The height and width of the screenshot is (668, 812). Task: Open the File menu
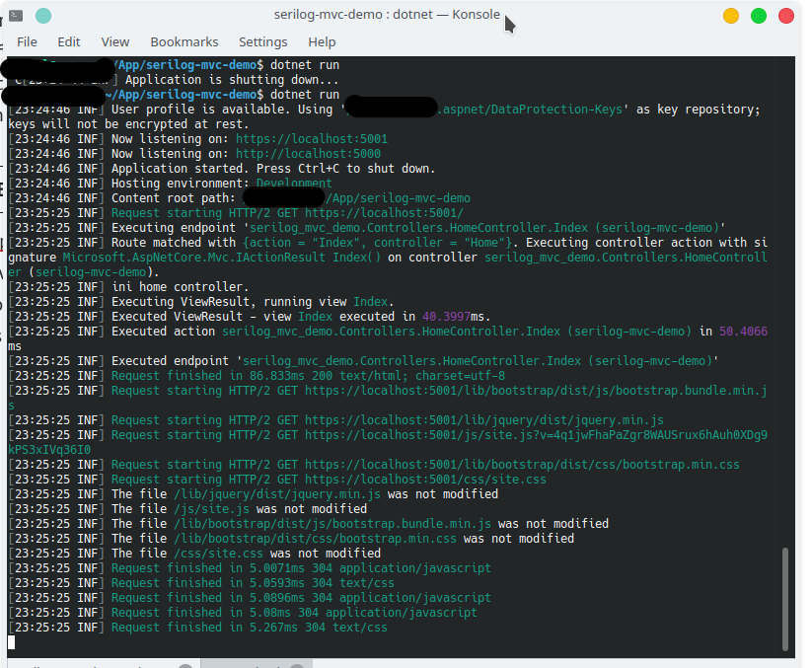(27, 42)
